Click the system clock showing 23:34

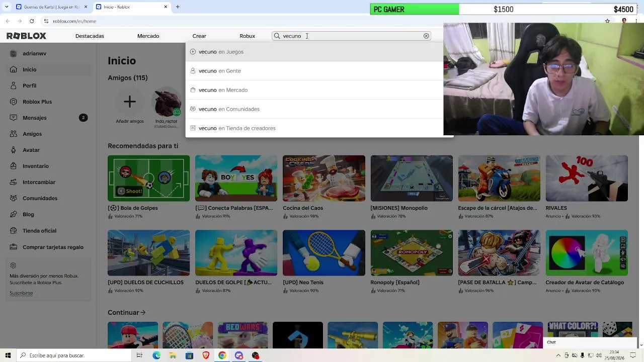click(614, 355)
